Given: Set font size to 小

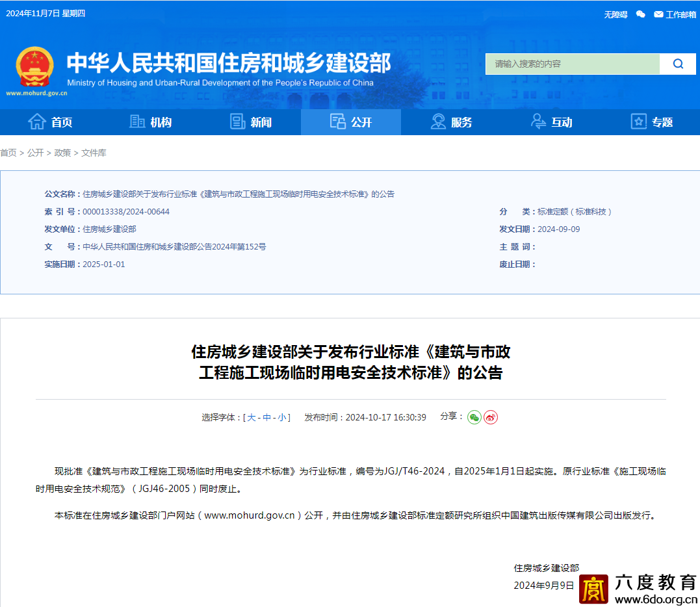Looking at the screenshot, I should 282,417.
